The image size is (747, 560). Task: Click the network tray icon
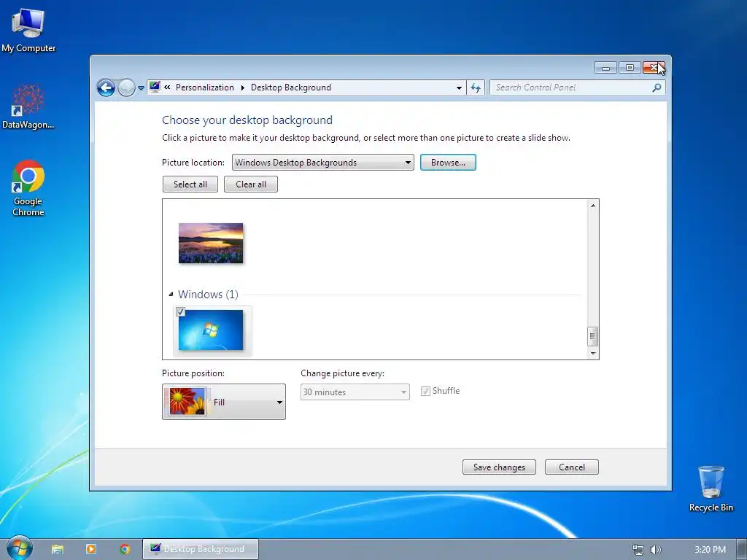click(x=638, y=550)
